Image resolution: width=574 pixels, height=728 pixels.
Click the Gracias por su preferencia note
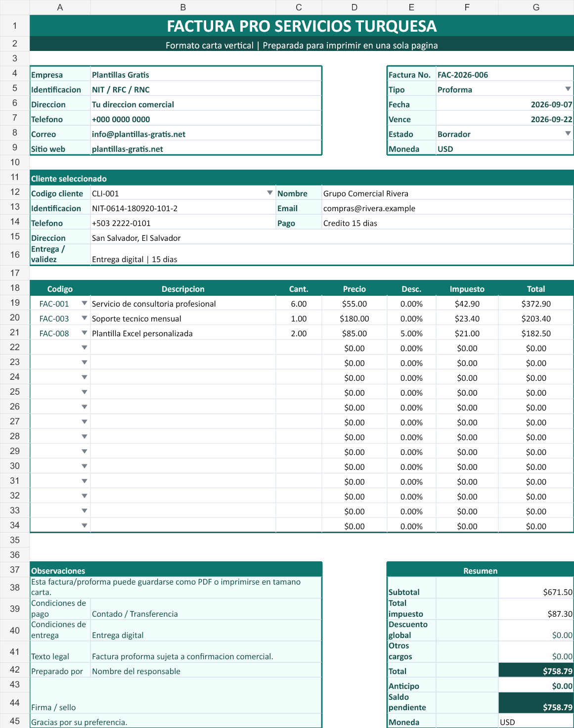point(176,722)
